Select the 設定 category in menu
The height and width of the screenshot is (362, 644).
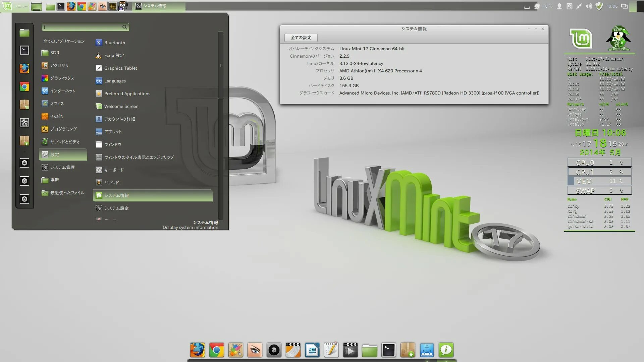pos(63,155)
